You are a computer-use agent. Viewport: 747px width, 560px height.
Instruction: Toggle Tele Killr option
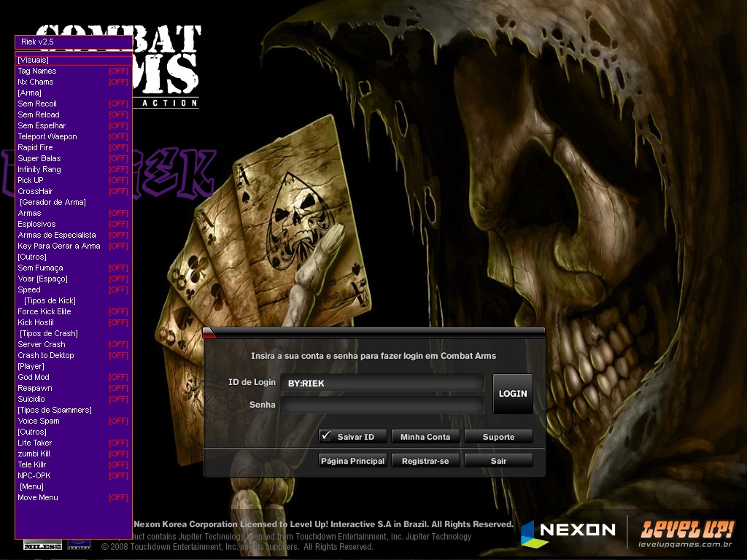74,465
